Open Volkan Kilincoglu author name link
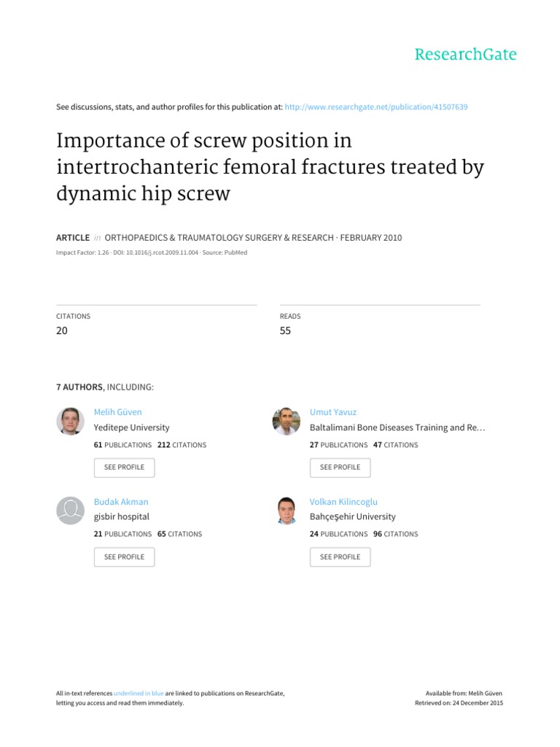This screenshot has width=560, height=747. point(343,502)
